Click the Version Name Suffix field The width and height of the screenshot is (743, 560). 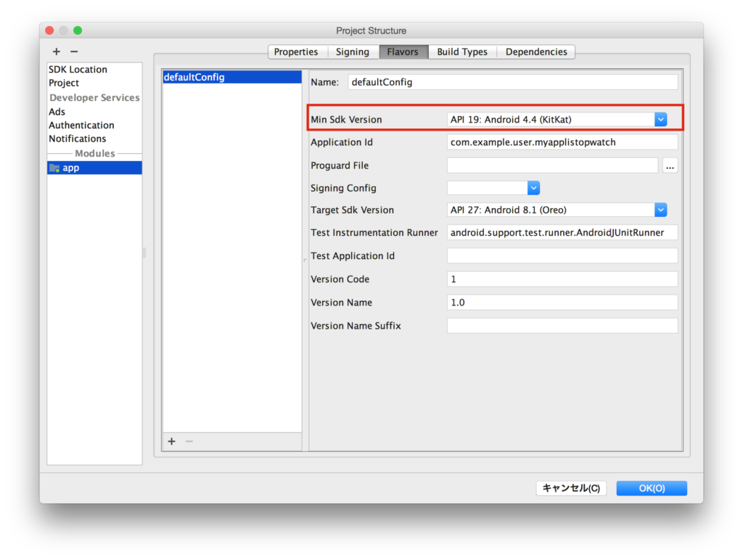tap(562, 326)
